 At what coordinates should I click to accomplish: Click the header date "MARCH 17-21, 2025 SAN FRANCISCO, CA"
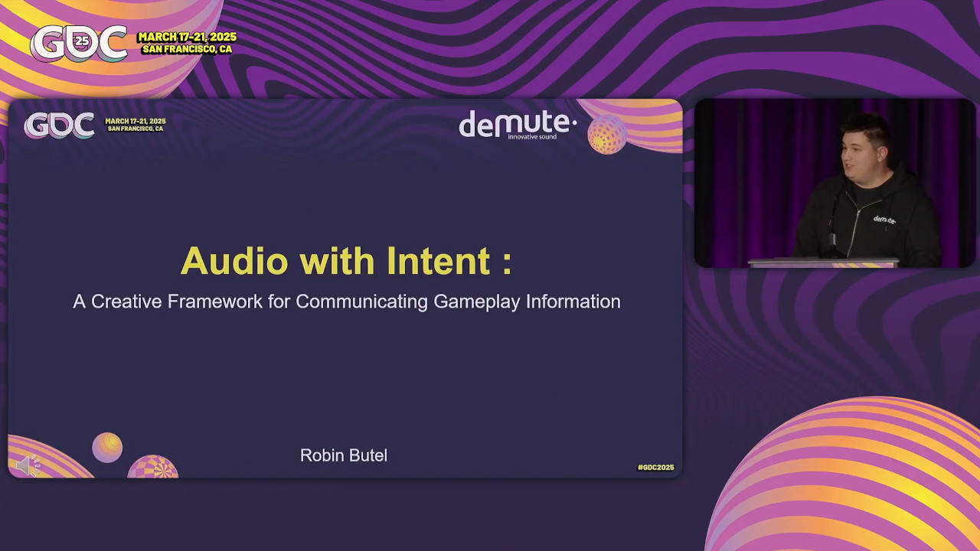188,43
